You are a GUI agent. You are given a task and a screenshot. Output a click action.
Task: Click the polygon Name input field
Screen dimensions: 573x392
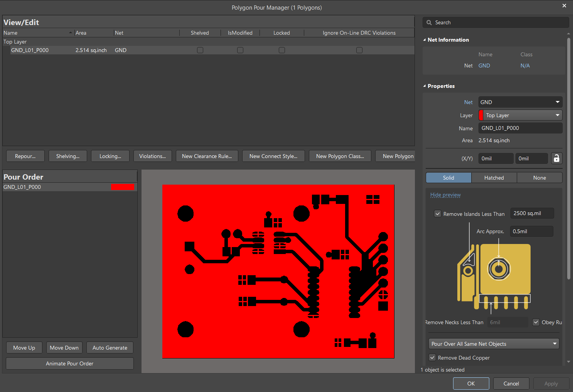click(x=520, y=128)
